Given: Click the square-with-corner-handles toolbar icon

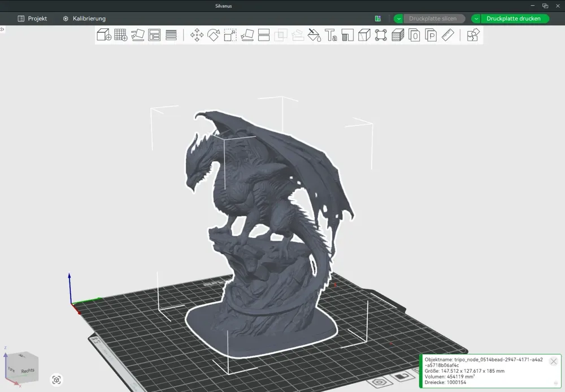Looking at the screenshot, I should pos(381,35).
